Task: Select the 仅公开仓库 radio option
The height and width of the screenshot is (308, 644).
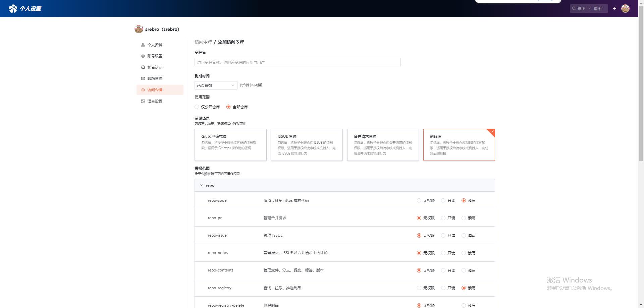Action: (197, 107)
